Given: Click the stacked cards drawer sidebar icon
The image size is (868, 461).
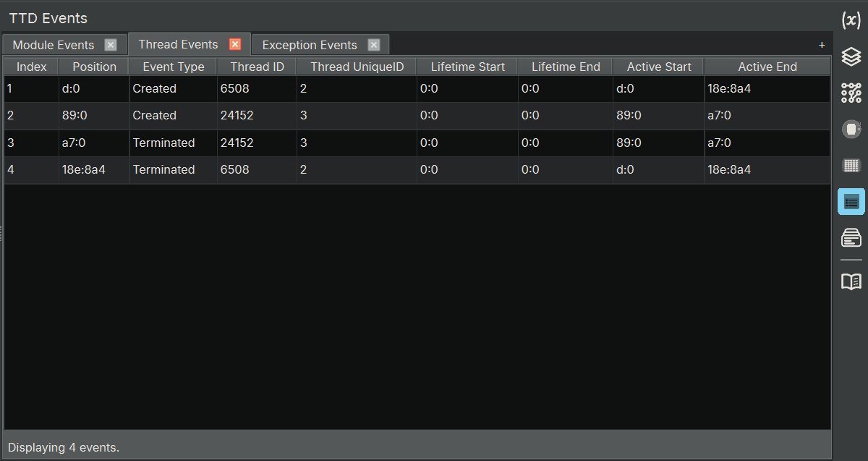Looking at the screenshot, I should tap(851, 237).
